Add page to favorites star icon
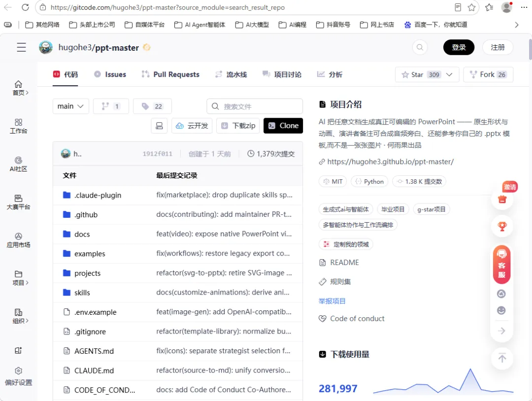Screen dimensions: 532x401 [x=471, y=7]
